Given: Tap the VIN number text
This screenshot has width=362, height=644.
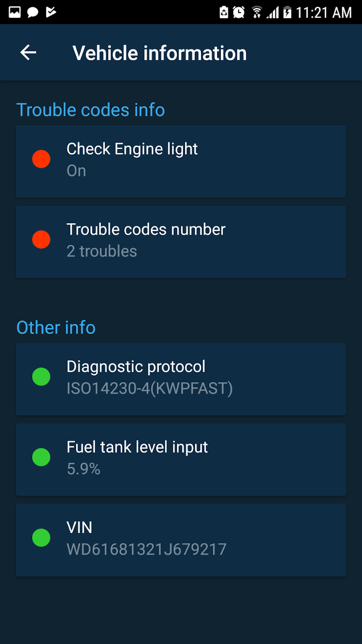Looking at the screenshot, I should (147, 549).
